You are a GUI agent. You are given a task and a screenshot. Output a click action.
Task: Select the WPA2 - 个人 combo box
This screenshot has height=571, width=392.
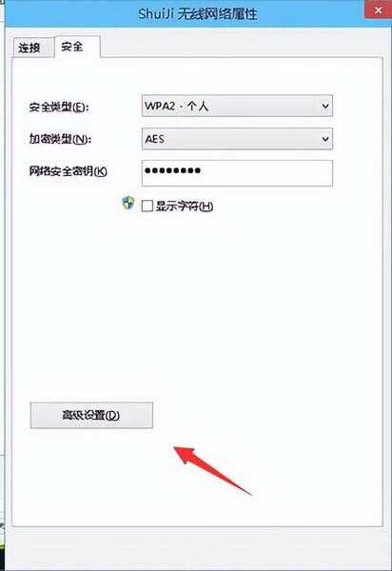click(237, 106)
